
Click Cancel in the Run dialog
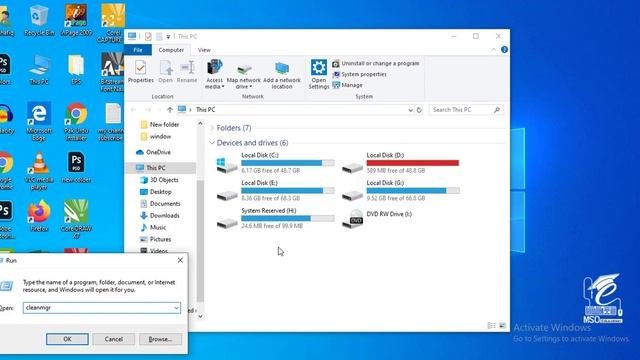pos(113,339)
